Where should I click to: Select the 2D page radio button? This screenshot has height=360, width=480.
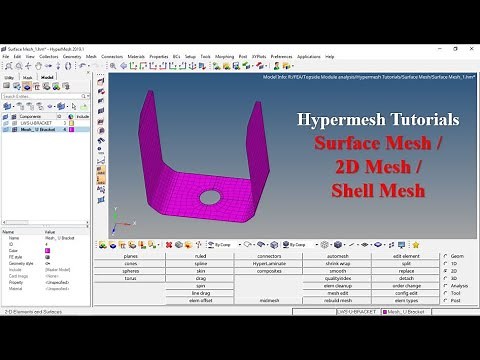pyautogui.click(x=446, y=271)
